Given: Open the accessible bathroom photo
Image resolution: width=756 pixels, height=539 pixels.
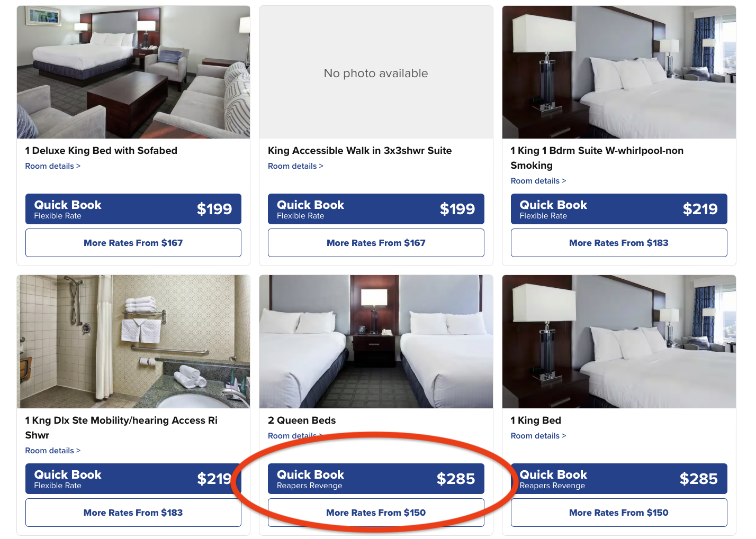Looking at the screenshot, I should point(133,342).
